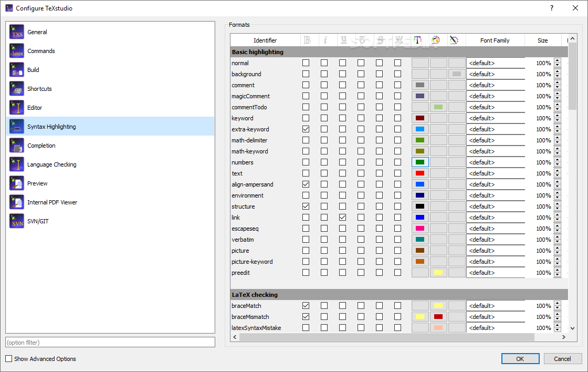This screenshot has width=588, height=372.
Task: Select the Syntax Highlighting page
Action: (x=110, y=127)
